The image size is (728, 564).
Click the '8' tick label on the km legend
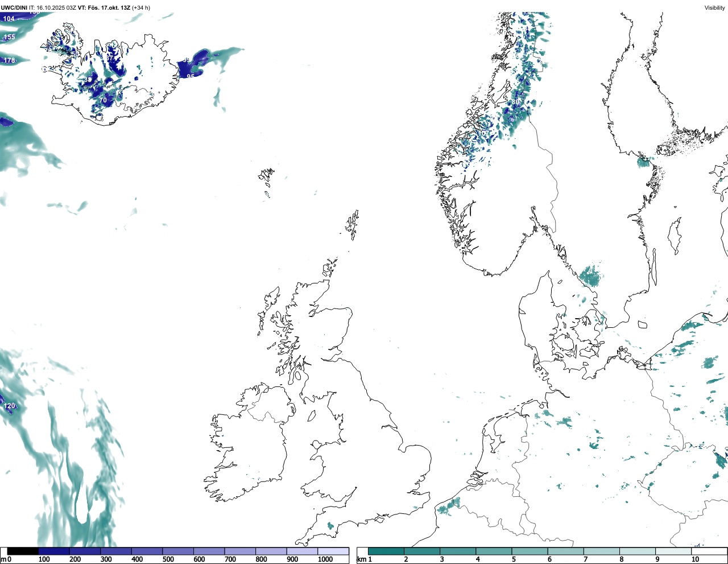tap(622, 559)
